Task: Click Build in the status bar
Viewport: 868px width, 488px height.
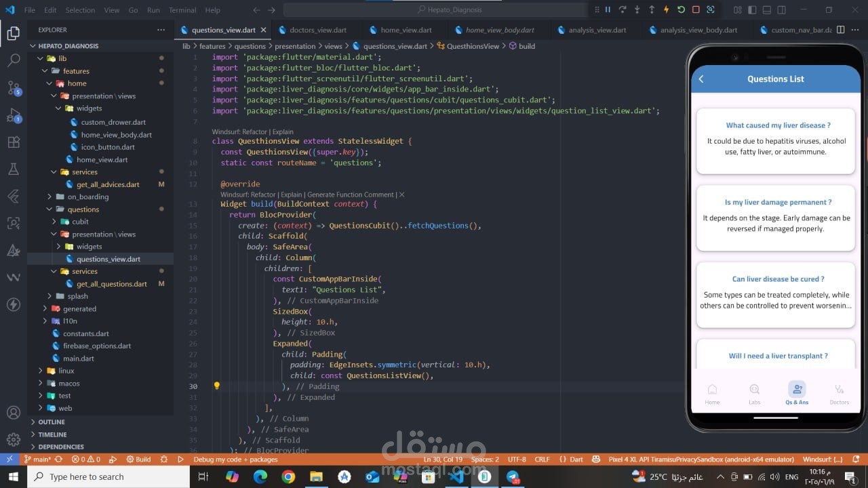Action: (138, 459)
